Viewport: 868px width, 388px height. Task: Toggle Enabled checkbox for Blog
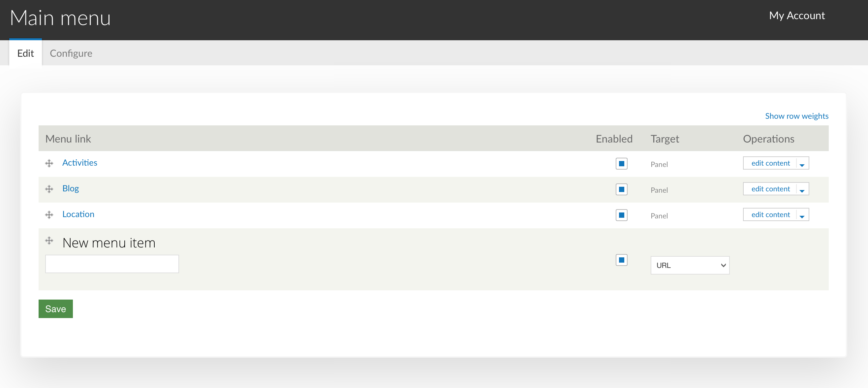pos(621,189)
